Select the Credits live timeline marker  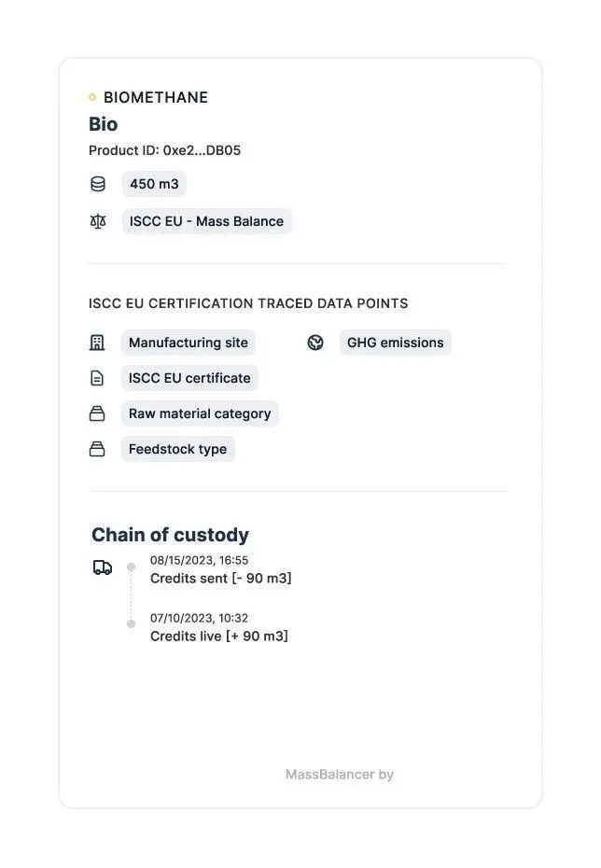tap(132, 623)
